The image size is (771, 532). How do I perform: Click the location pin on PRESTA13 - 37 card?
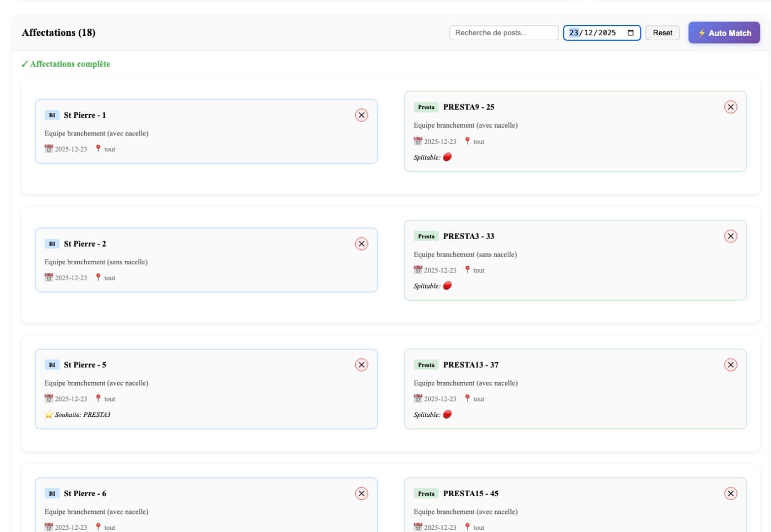tap(467, 399)
